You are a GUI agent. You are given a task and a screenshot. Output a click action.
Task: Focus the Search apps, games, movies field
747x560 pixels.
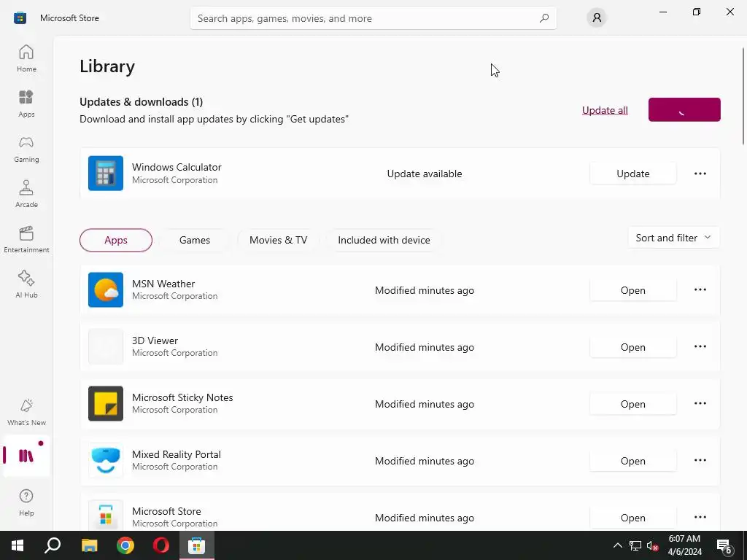point(373,18)
